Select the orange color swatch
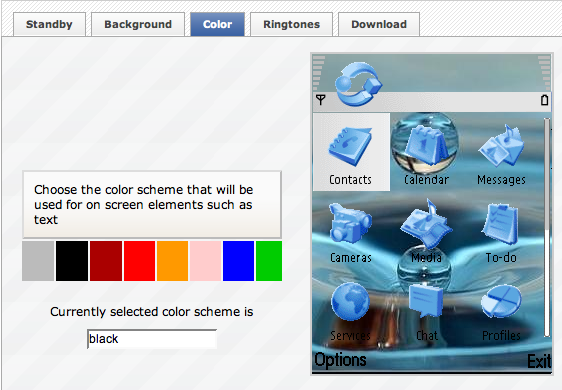The image size is (562, 390). click(172, 261)
